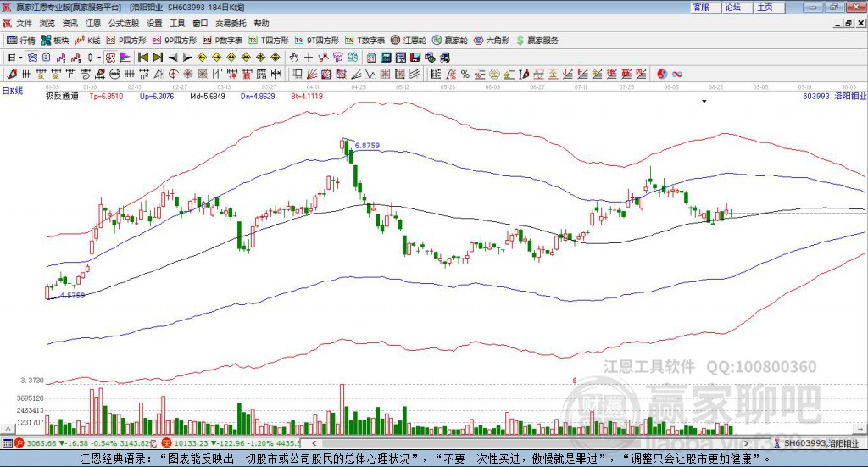Click the horizontal scrollbar left arrow
Image resolution: width=868 pixels, height=467 pixels.
314,443
